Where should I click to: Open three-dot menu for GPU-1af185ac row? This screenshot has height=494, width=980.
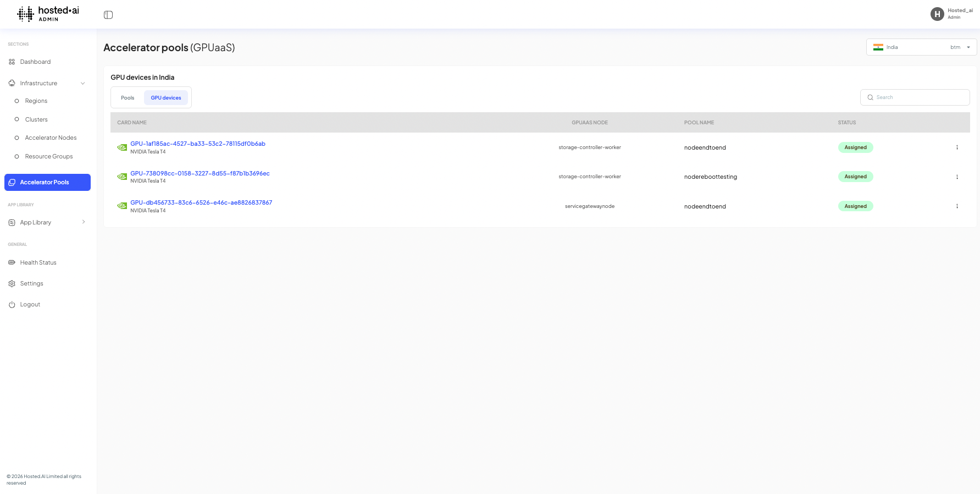click(957, 147)
